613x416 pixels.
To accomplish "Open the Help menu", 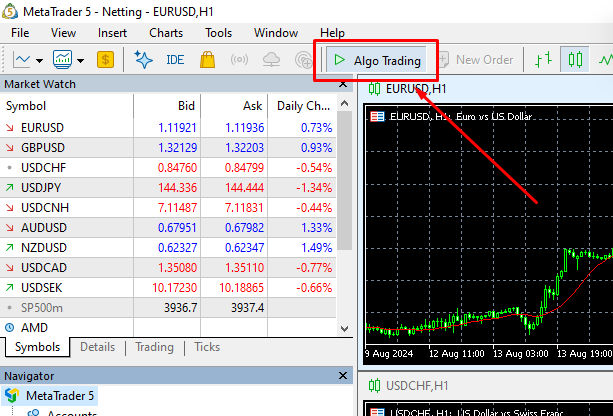I will tap(332, 33).
